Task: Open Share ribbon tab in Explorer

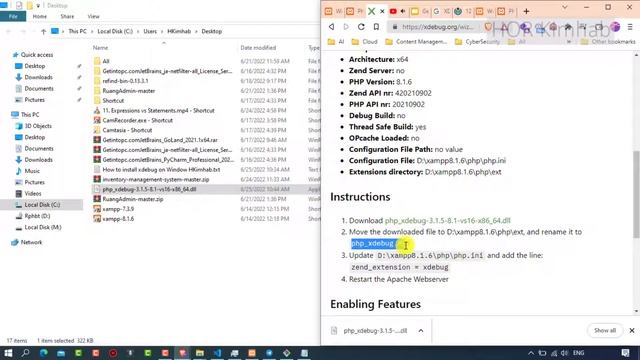Action: pyautogui.click(x=67, y=16)
